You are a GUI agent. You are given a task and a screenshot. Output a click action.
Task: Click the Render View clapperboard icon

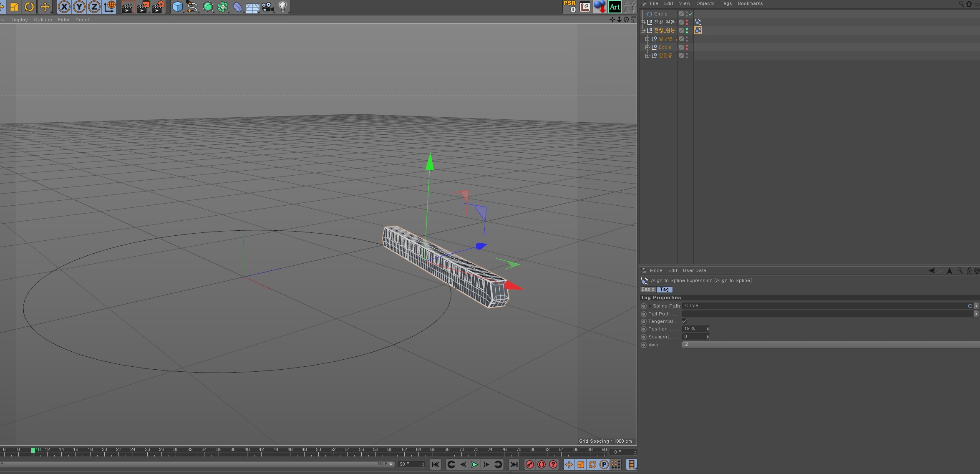tap(128, 7)
